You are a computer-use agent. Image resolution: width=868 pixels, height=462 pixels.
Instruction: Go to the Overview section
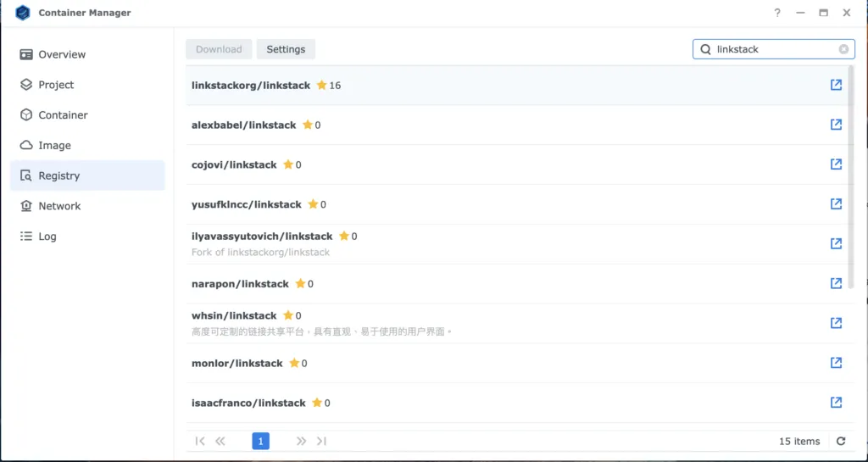pos(61,54)
